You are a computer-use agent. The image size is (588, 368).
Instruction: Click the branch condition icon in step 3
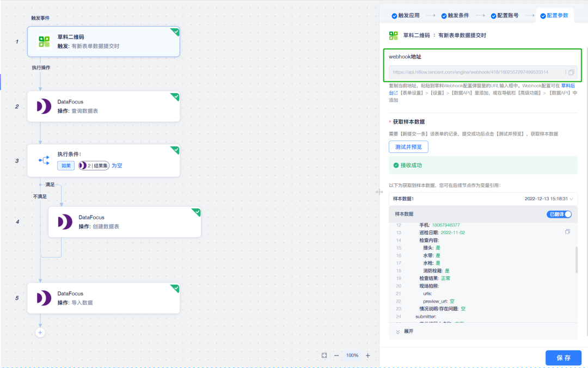click(x=44, y=160)
